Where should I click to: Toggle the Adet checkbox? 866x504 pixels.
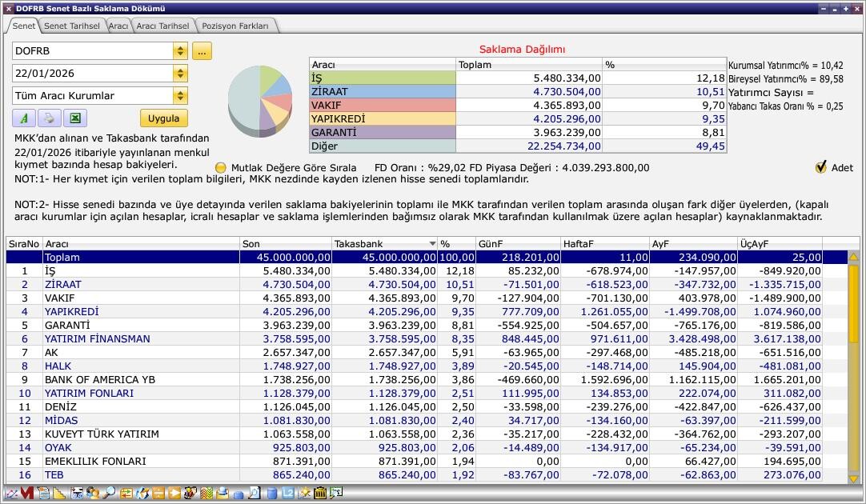tap(820, 167)
